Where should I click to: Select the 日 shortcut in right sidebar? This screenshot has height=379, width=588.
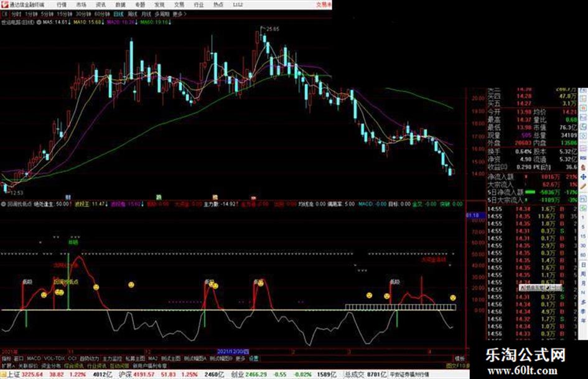click(x=583, y=264)
